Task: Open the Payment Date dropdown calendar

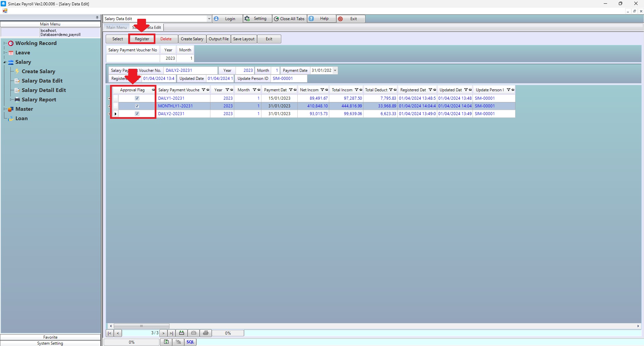Action: click(x=335, y=70)
